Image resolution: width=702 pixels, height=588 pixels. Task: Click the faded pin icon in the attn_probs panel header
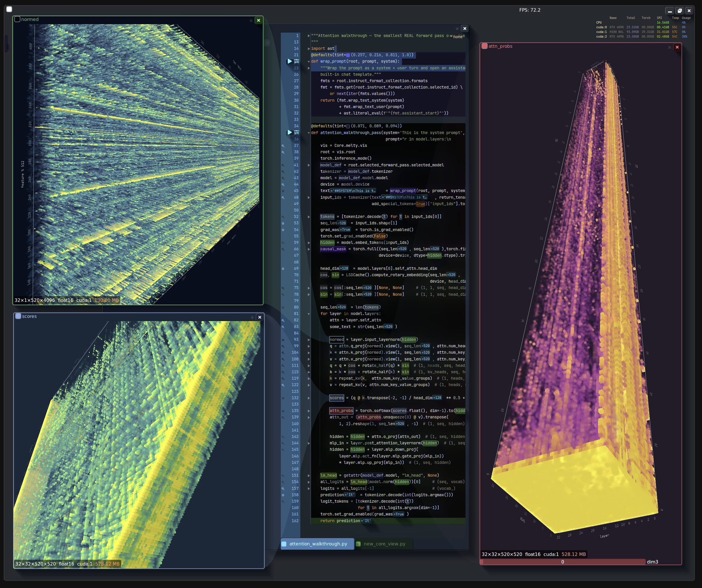[670, 47]
